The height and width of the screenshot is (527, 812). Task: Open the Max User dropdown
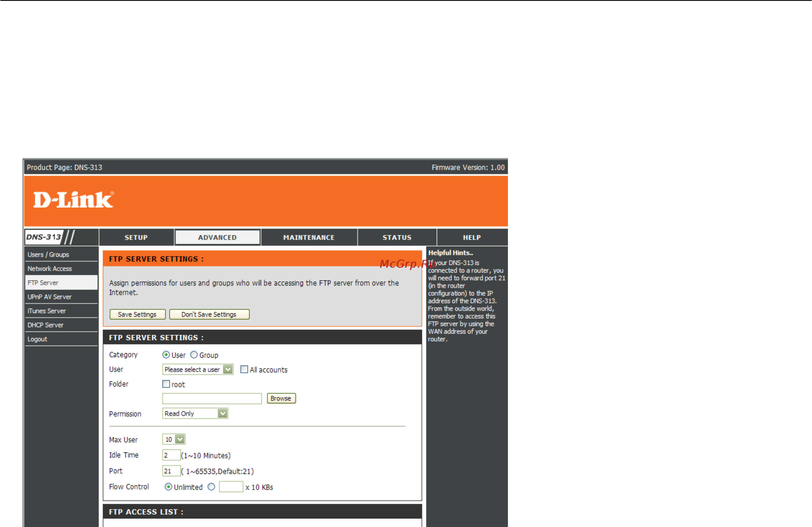[174, 440]
